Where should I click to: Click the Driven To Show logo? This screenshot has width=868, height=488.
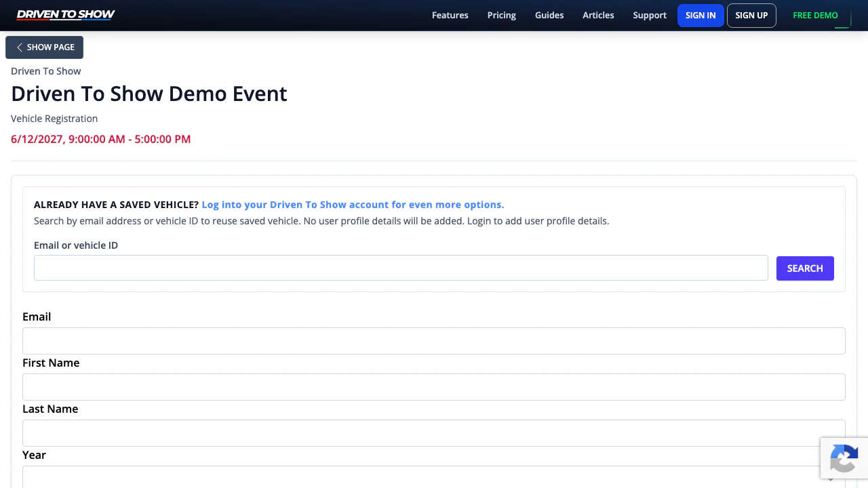[x=66, y=15]
